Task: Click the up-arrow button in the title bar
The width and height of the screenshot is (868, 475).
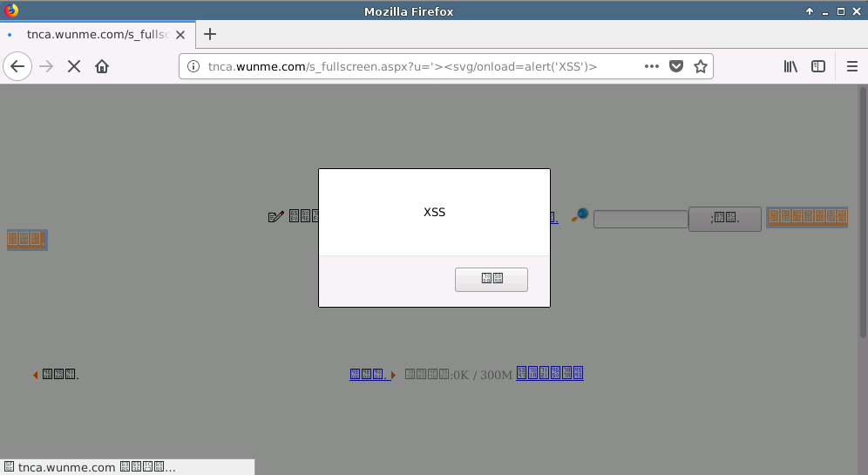Action: 810,11
